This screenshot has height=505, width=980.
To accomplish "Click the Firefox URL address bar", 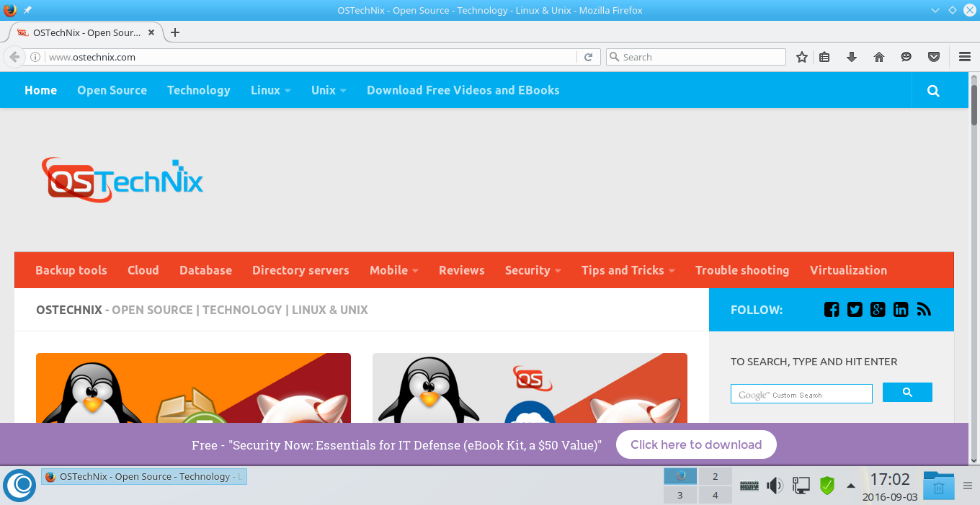I will coord(310,57).
